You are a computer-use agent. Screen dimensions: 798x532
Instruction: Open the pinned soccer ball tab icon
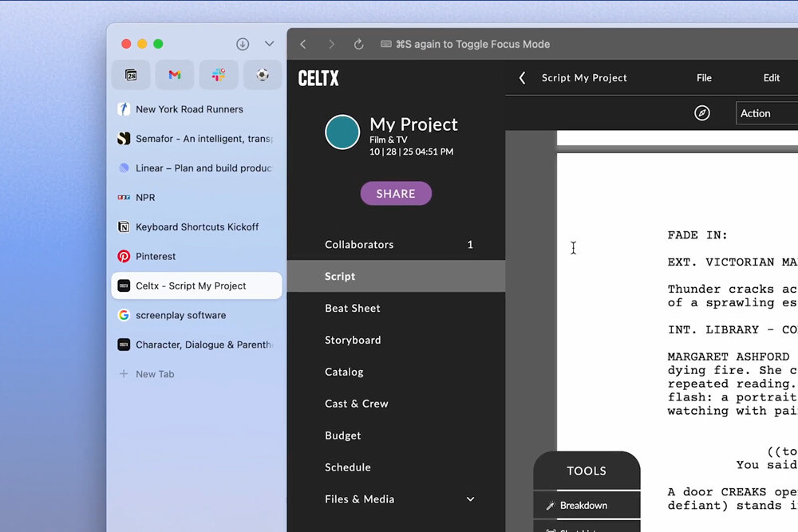coord(262,75)
